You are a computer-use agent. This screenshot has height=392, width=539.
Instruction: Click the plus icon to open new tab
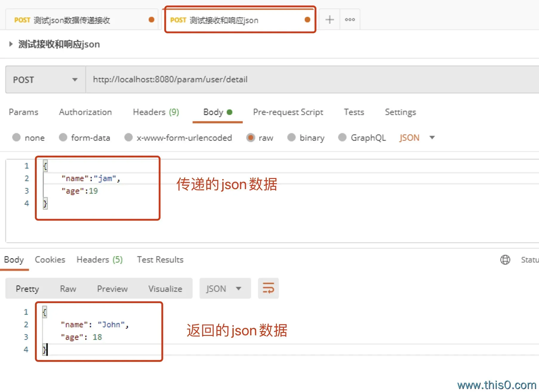[329, 20]
